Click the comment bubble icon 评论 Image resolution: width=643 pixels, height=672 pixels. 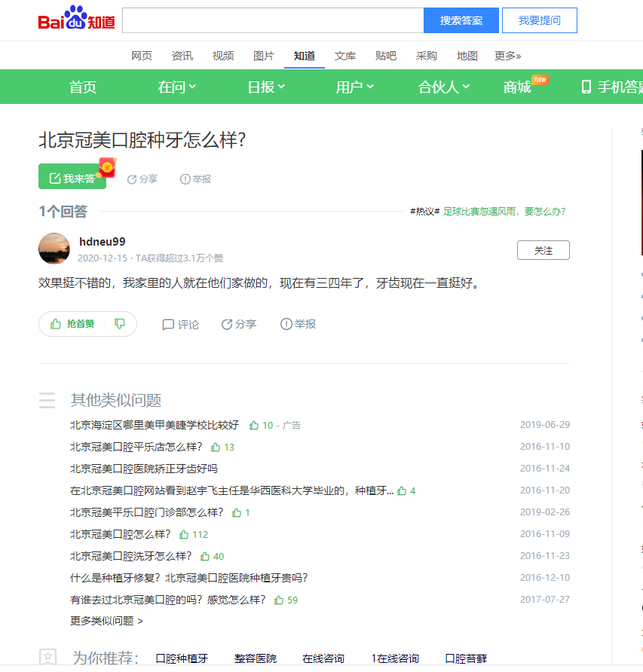[168, 325]
